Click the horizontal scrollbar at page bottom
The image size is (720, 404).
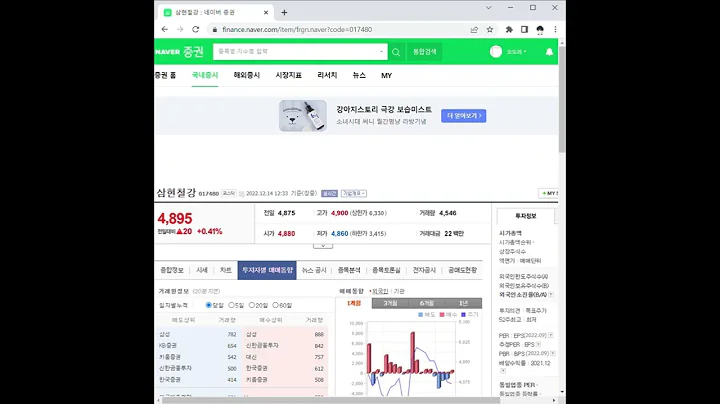pyautogui.click(x=331, y=400)
